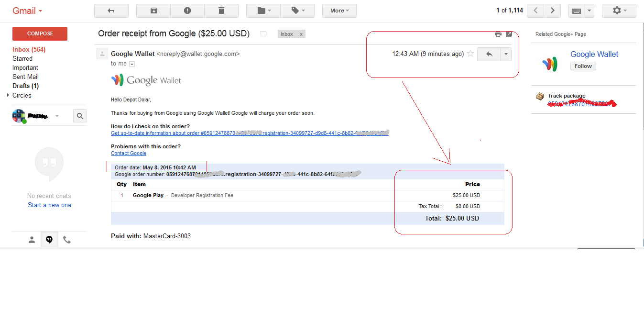Go to newer email arrow

pos(536,11)
